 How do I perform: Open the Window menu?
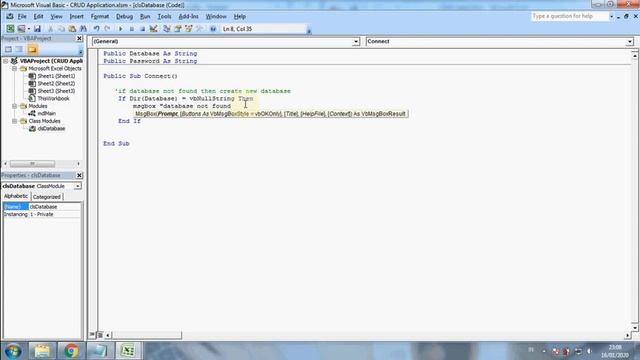click(216, 16)
